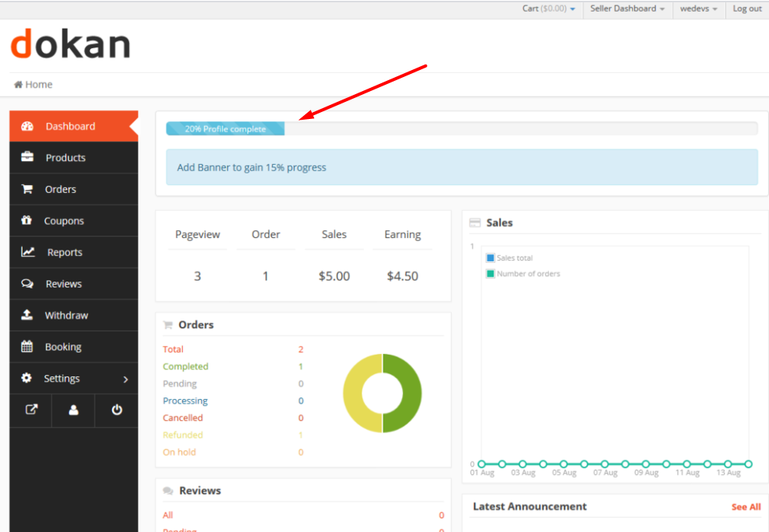Open Reports in the sidebar
The width and height of the screenshot is (769, 532).
(x=74, y=252)
